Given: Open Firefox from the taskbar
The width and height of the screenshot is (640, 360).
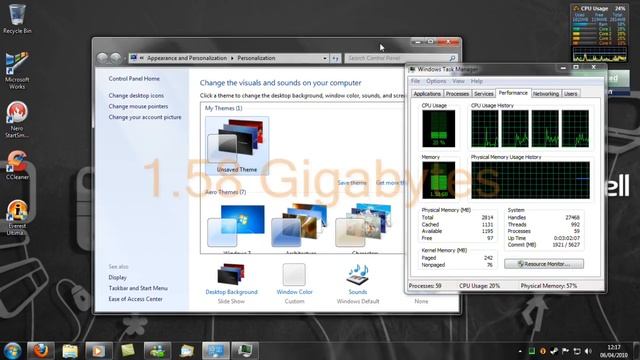Looking at the screenshot, I should pyautogui.click(x=40, y=351).
